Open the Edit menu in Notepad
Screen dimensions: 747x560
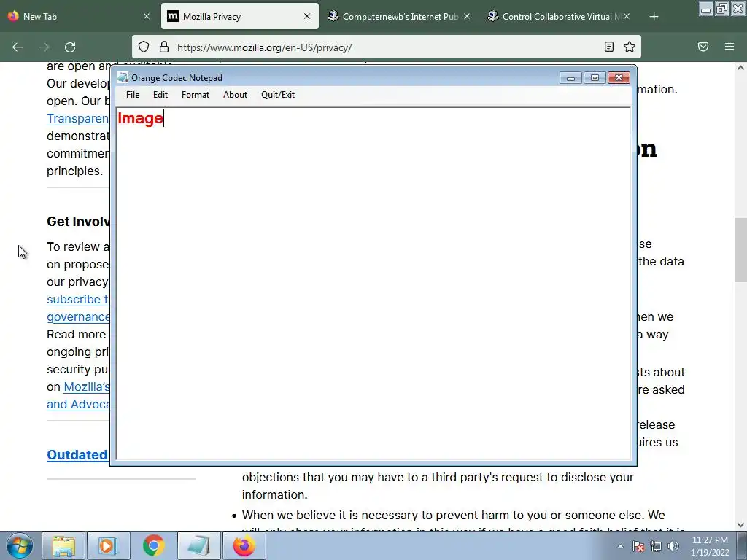click(160, 95)
